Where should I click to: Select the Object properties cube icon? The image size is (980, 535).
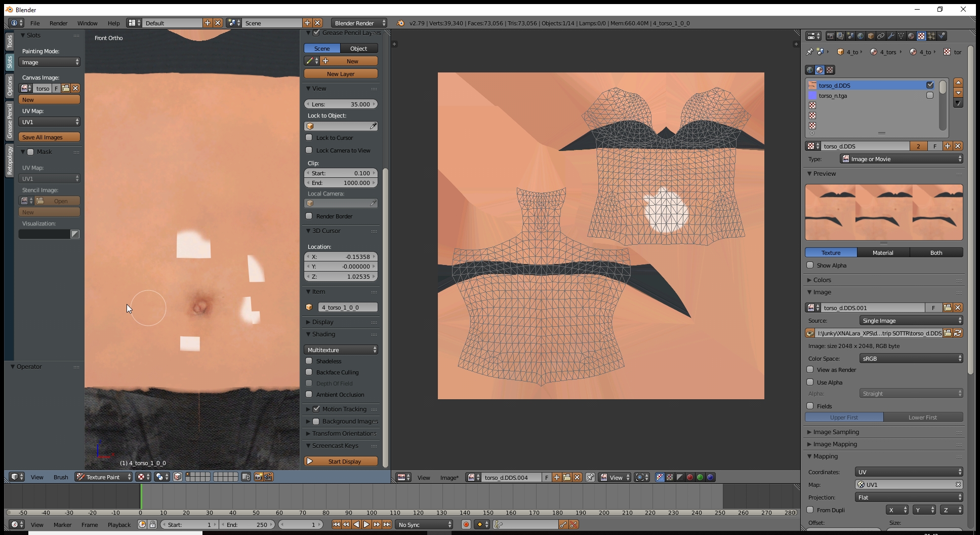(871, 36)
